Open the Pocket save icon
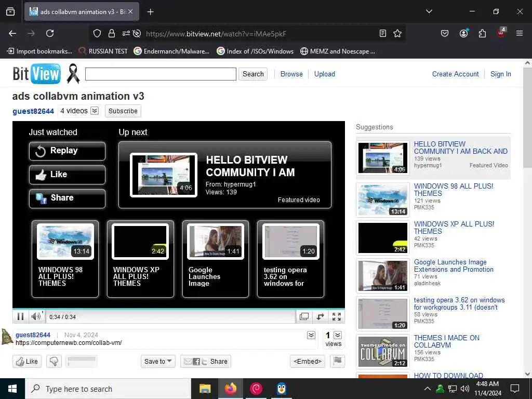Image resolution: width=532 pixels, height=399 pixels. tap(445, 33)
